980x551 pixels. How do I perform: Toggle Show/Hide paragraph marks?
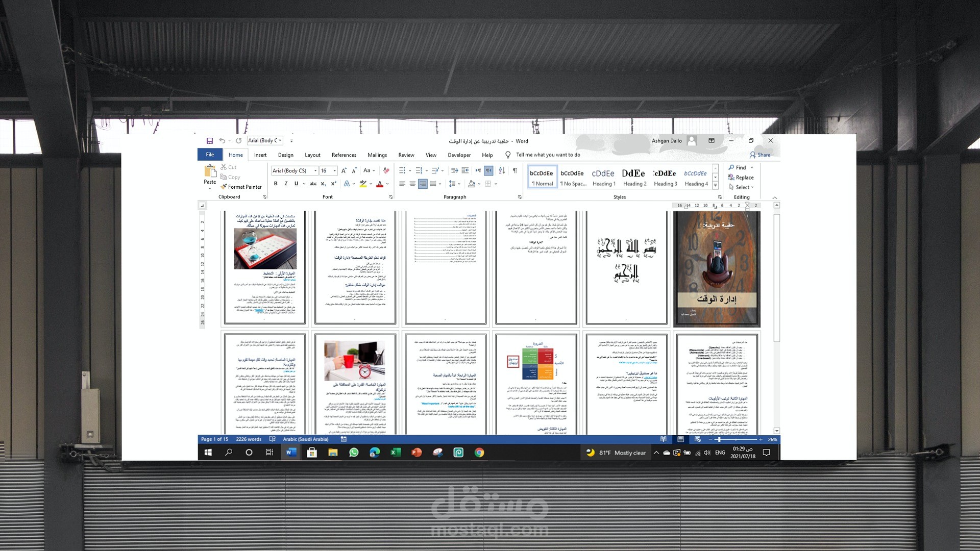click(514, 170)
